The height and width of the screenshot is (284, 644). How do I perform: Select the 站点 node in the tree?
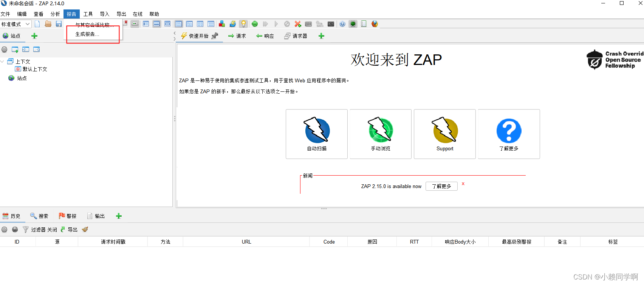pos(18,78)
